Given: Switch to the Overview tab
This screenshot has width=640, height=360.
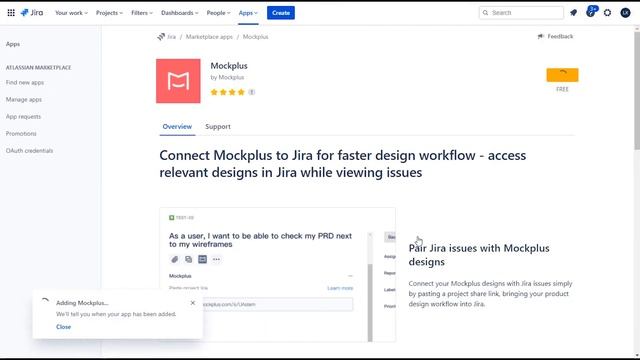Looking at the screenshot, I should pos(177,127).
